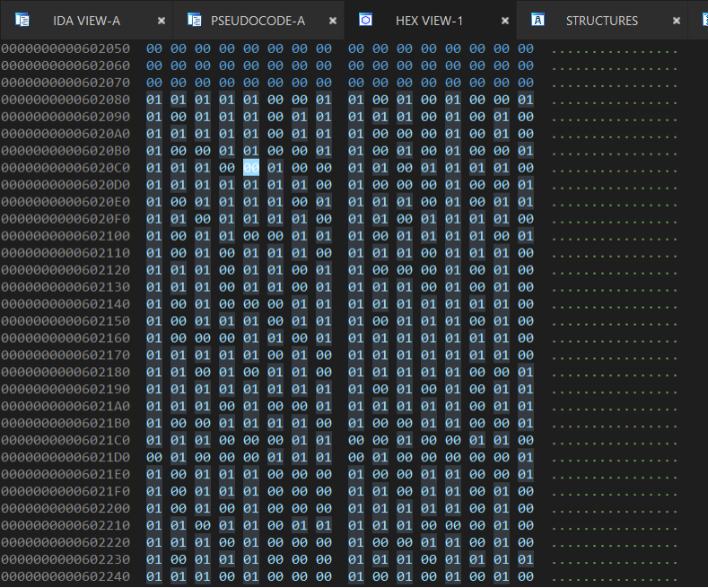Viewport: 708px width, 588px height.
Task: Click the Pseudocode-A tab icon
Action: 195,21
